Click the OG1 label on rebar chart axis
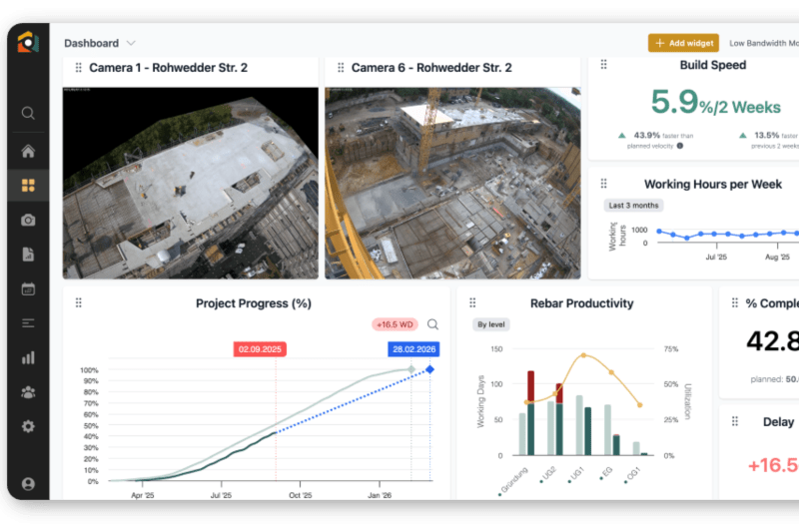The height and width of the screenshot is (532, 799). point(632,474)
